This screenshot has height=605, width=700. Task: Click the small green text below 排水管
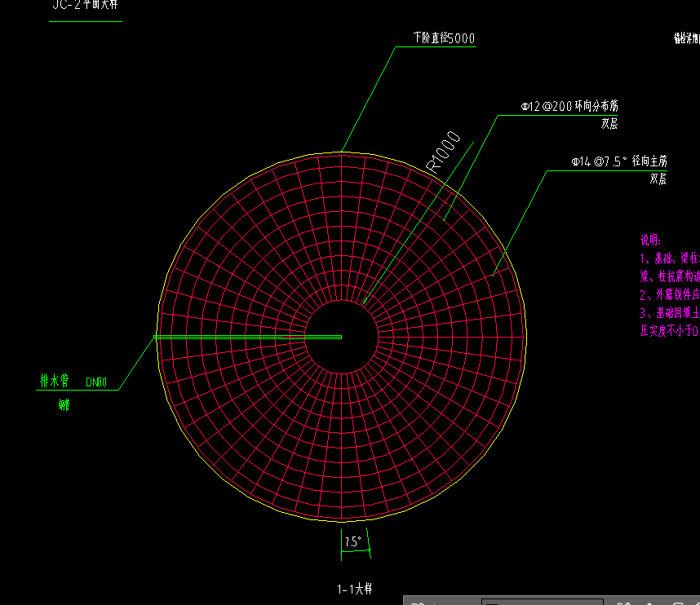click(x=64, y=404)
